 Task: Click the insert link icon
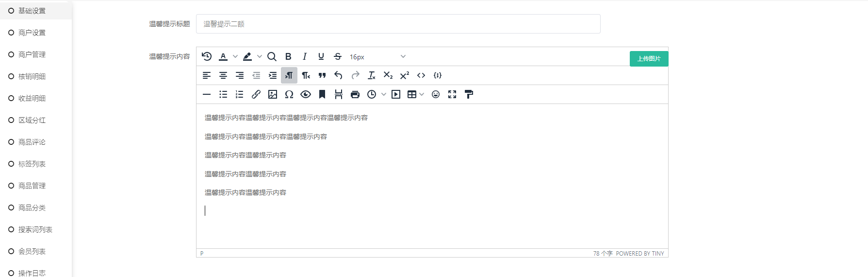(256, 94)
